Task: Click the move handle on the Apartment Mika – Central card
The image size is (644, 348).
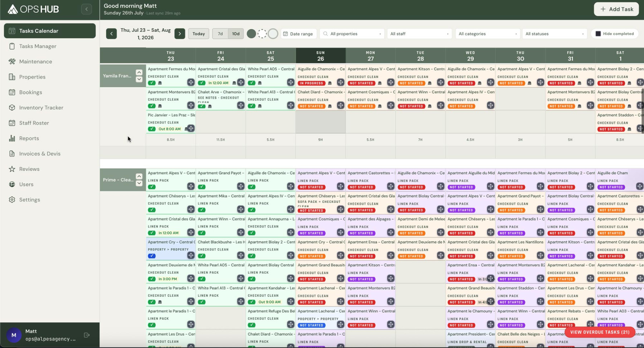Action: [x=241, y=209]
